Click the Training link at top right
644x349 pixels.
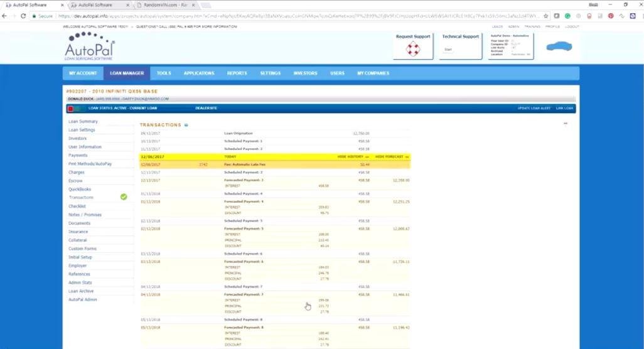pyautogui.click(x=532, y=27)
